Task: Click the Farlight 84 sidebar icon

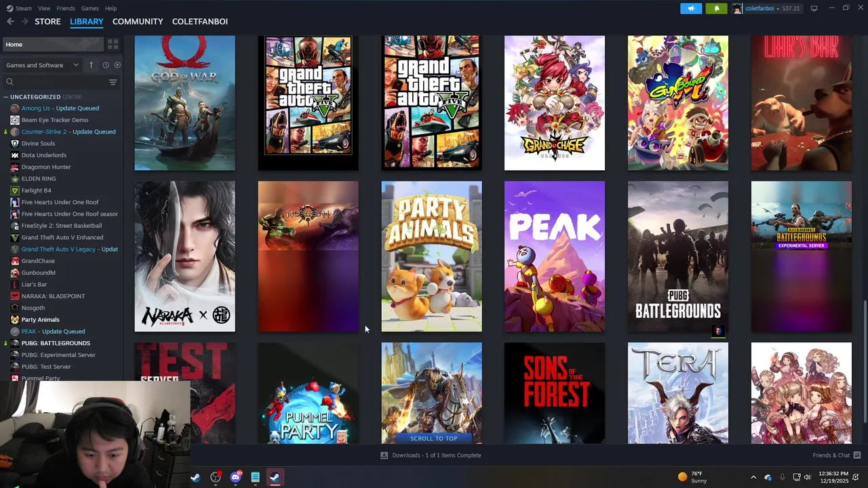Action: pyautogui.click(x=15, y=190)
